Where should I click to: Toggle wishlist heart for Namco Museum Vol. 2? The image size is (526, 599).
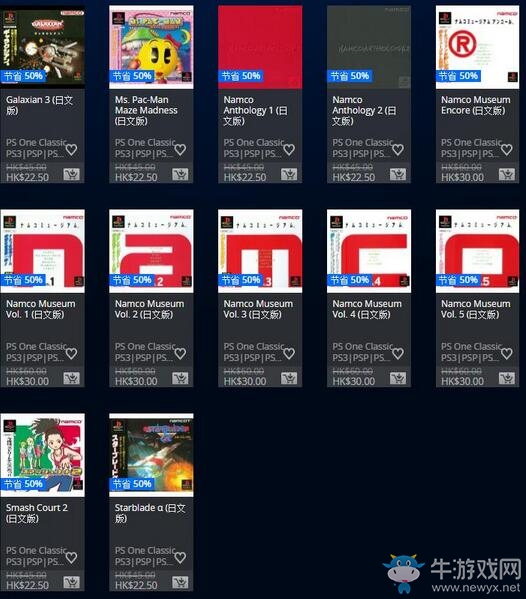180,353
